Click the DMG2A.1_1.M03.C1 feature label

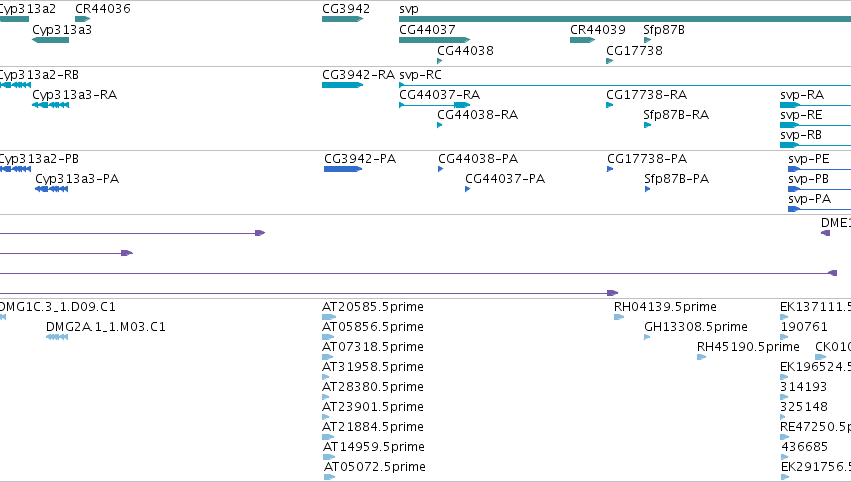(106, 327)
